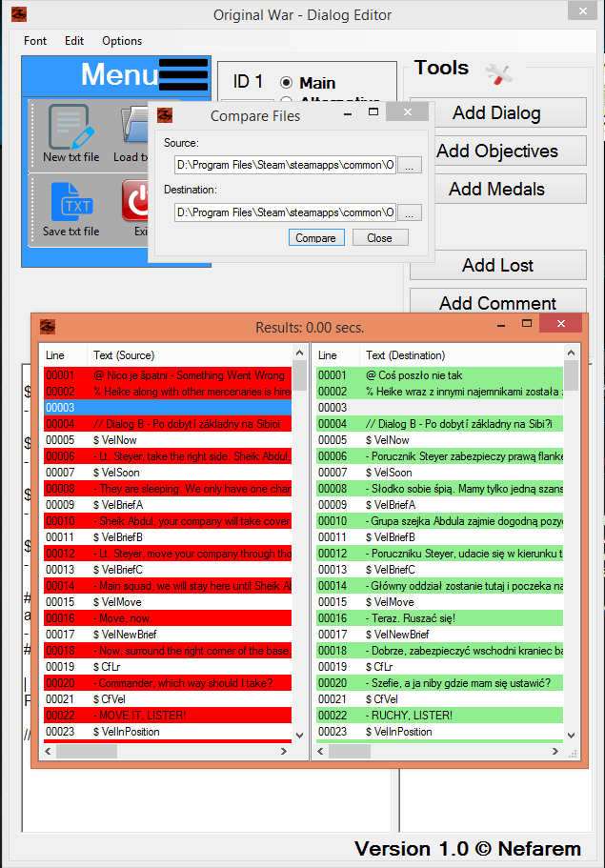Browse for the Destination file
This screenshot has width=605, height=868.
click(x=410, y=213)
